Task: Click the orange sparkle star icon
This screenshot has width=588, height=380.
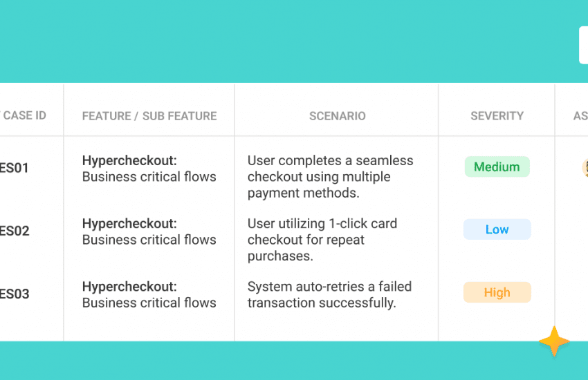Action: [x=554, y=341]
